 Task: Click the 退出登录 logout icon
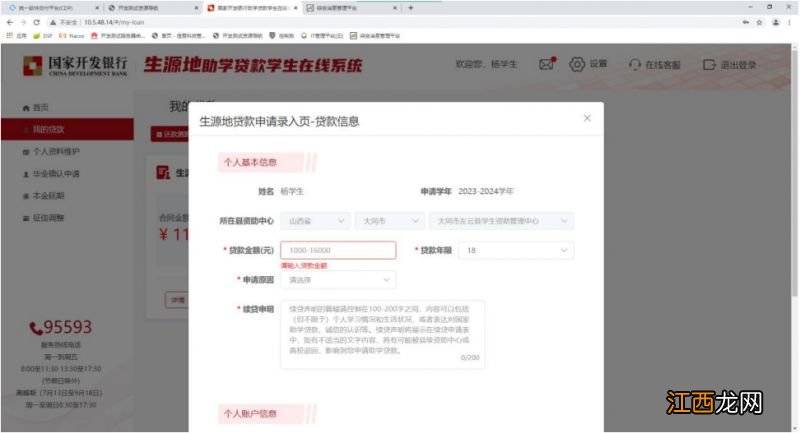[709, 65]
